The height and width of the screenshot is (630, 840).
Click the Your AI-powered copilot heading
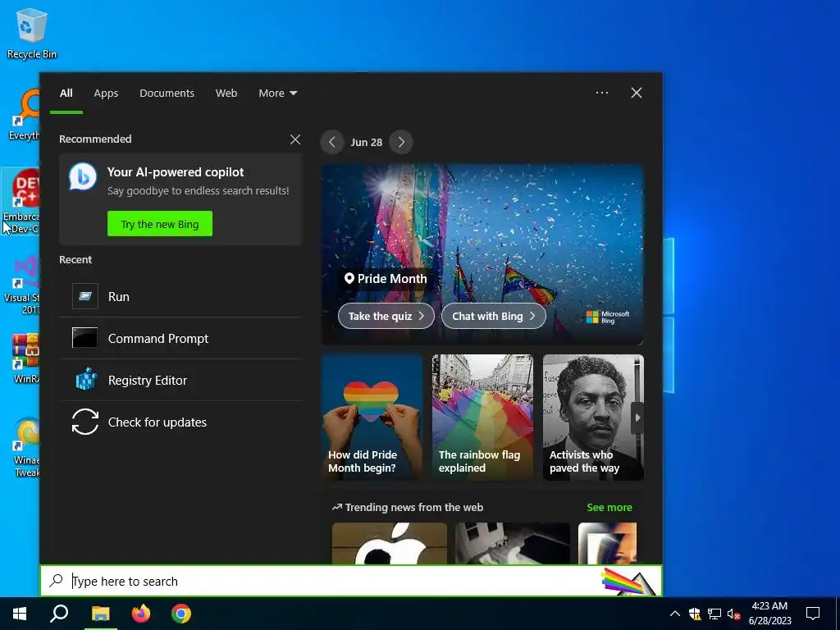point(176,172)
